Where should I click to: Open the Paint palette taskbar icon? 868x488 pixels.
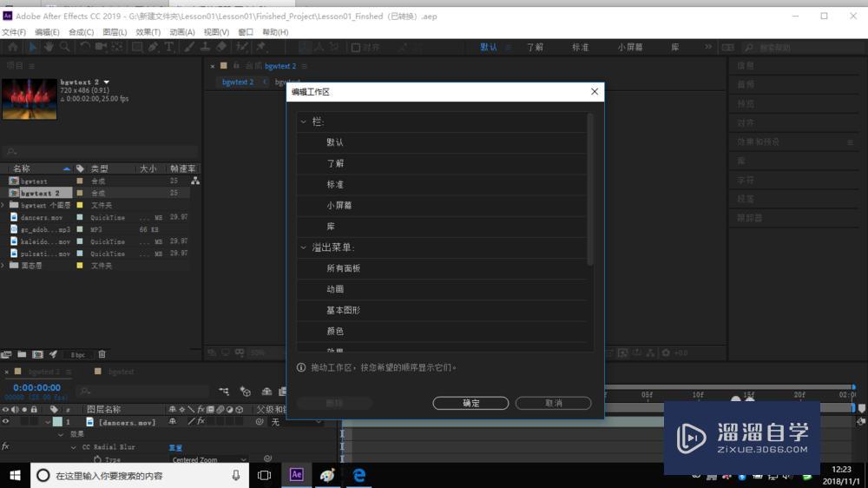[327, 475]
